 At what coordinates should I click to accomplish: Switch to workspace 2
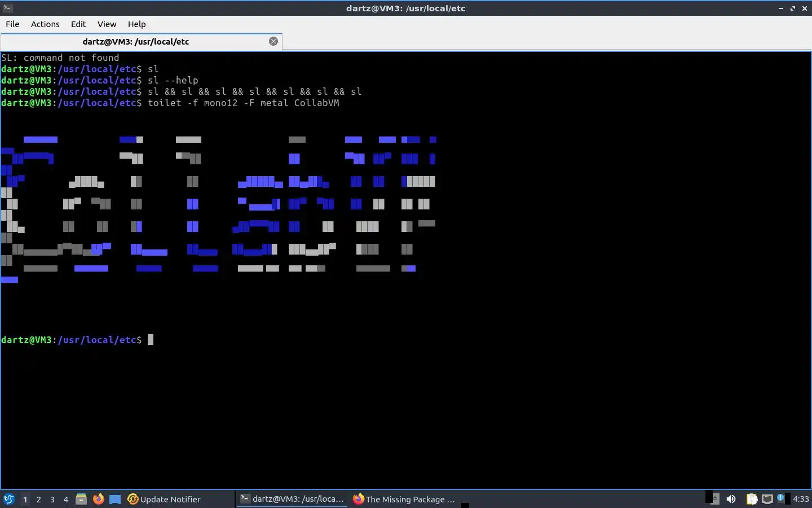click(x=38, y=499)
